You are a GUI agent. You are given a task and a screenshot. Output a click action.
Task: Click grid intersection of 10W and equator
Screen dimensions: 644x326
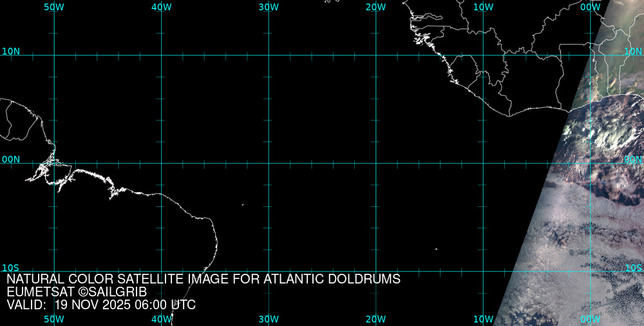(483, 163)
